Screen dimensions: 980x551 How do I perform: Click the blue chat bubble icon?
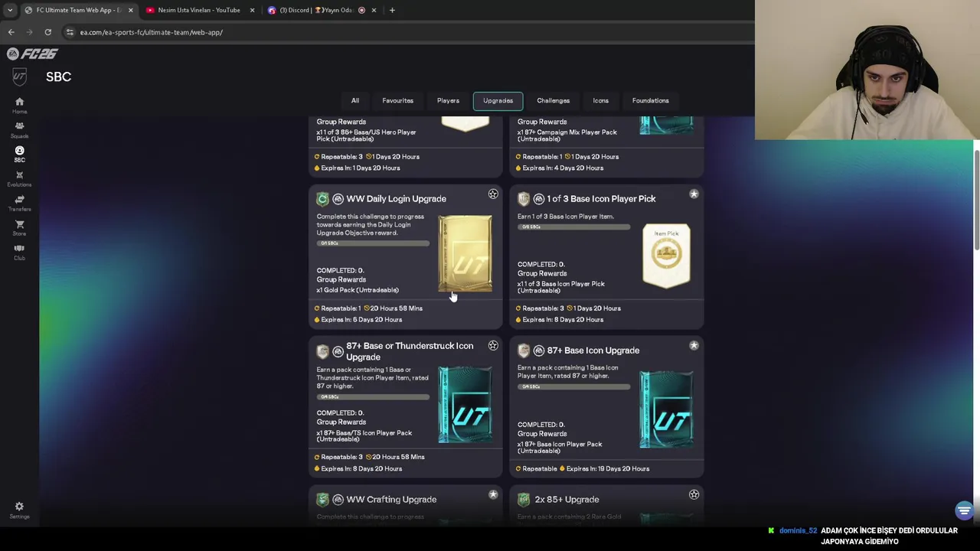point(964,510)
